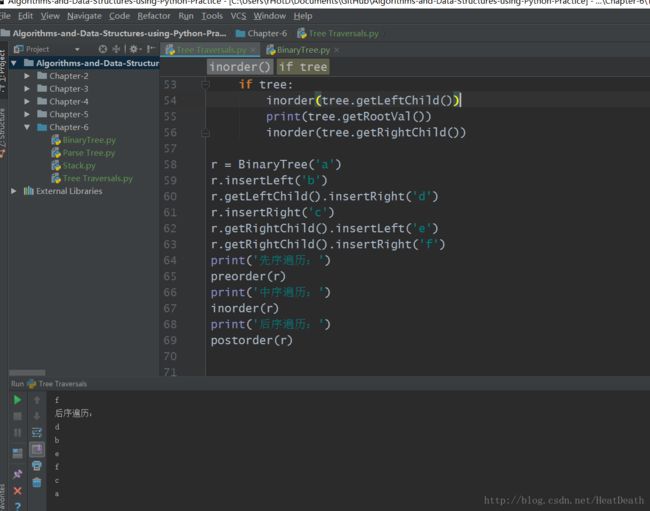Viewport: 650px width, 511px height.
Task: Click the 'if tree' code breadcrumb
Action: coord(303,67)
